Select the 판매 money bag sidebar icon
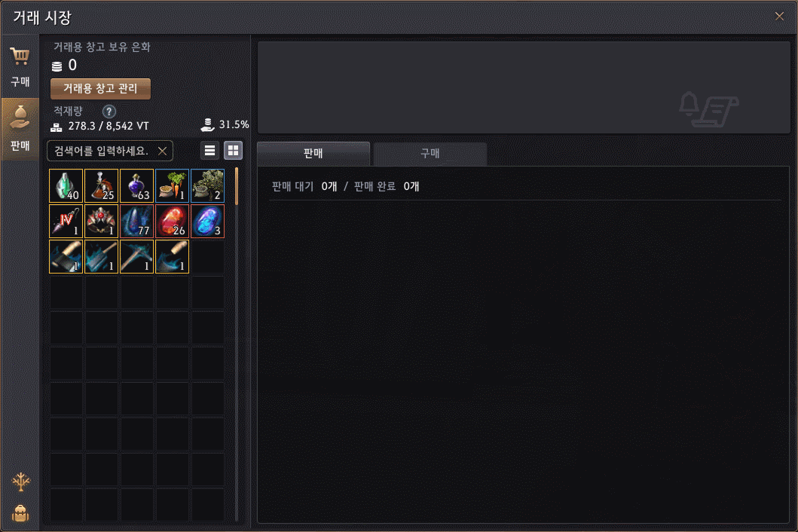This screenshot has height=532, width=798. (20, 130)
